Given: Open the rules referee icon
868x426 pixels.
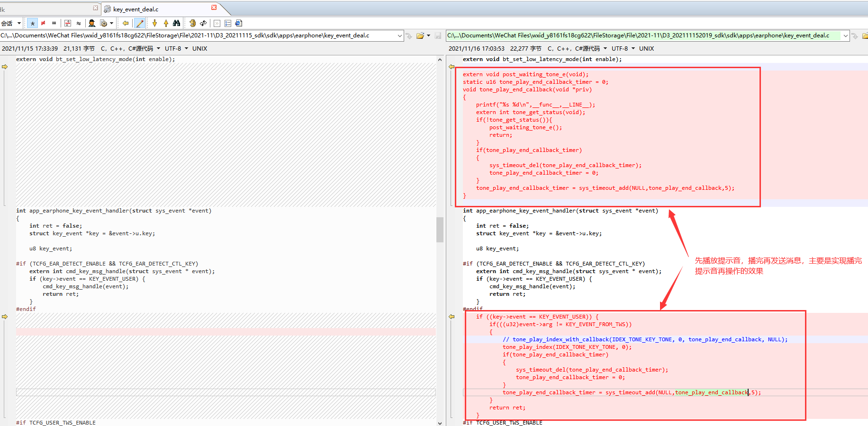Looking at the screenshot, I should click(92, 23).
